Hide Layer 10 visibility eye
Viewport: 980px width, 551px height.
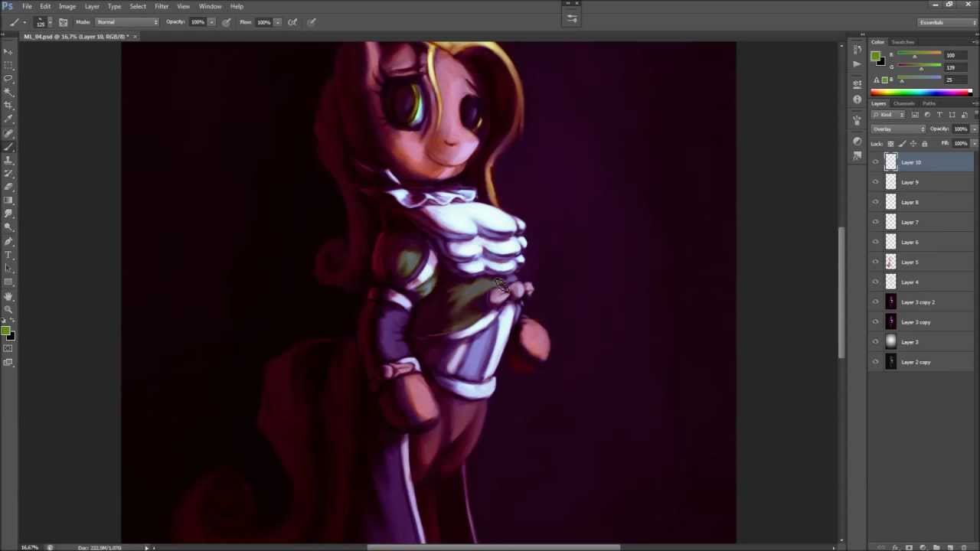coord(876,162)
